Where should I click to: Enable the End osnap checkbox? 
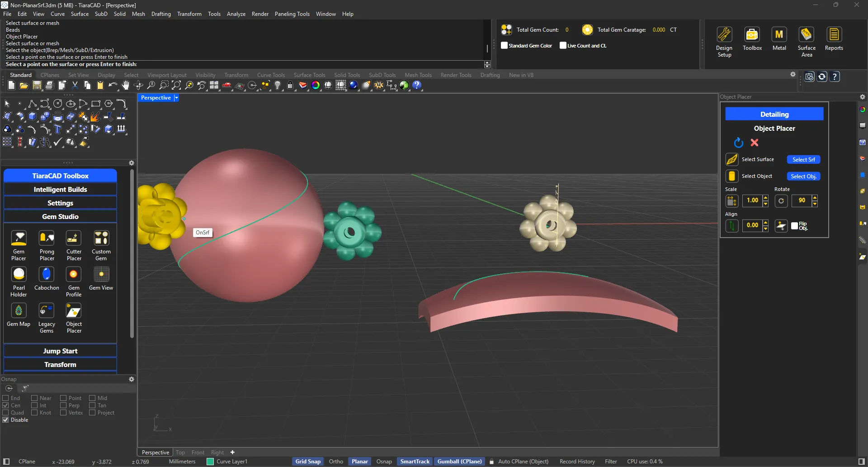(5, 398)
